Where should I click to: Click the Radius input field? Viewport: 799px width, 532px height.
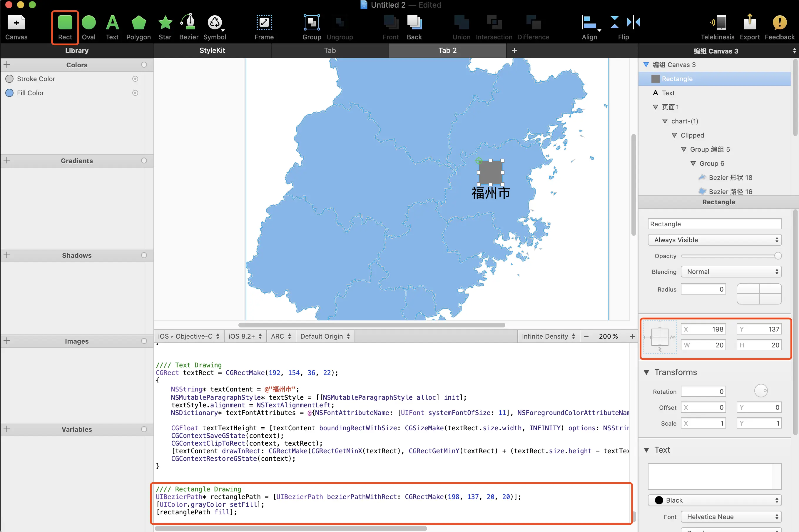pos(703,290)
